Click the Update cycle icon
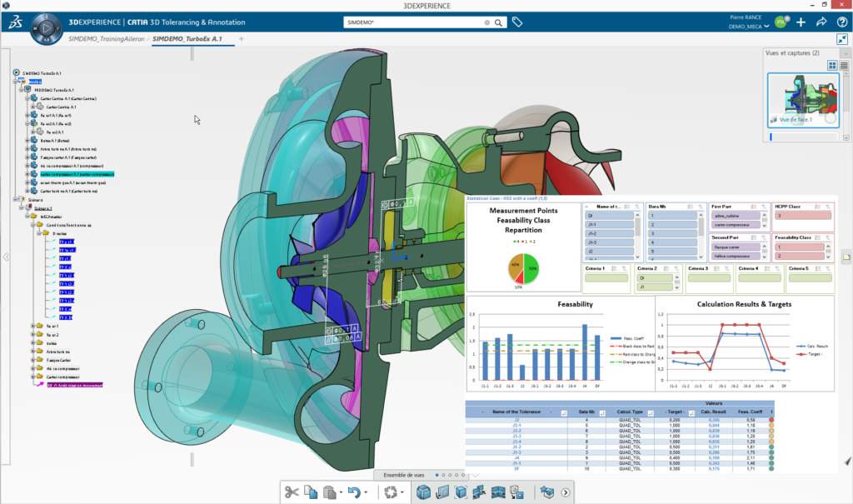The width and height of the screenshot is (853, 504). (390, 492)
